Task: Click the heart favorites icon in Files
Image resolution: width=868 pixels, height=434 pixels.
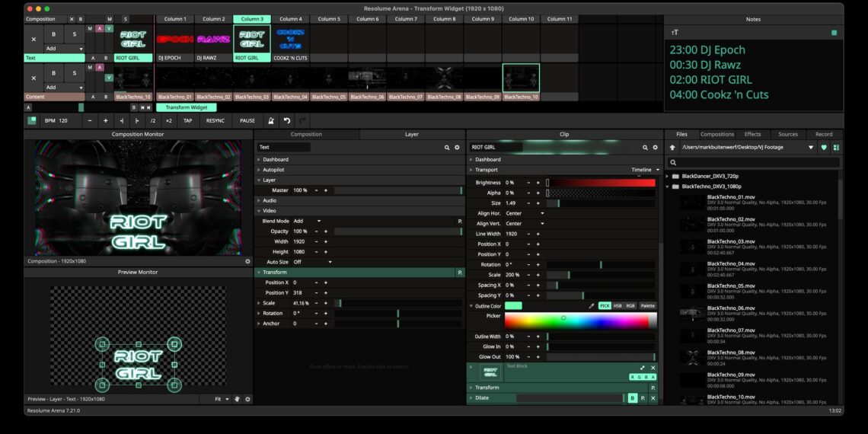Action: point(824,148)
